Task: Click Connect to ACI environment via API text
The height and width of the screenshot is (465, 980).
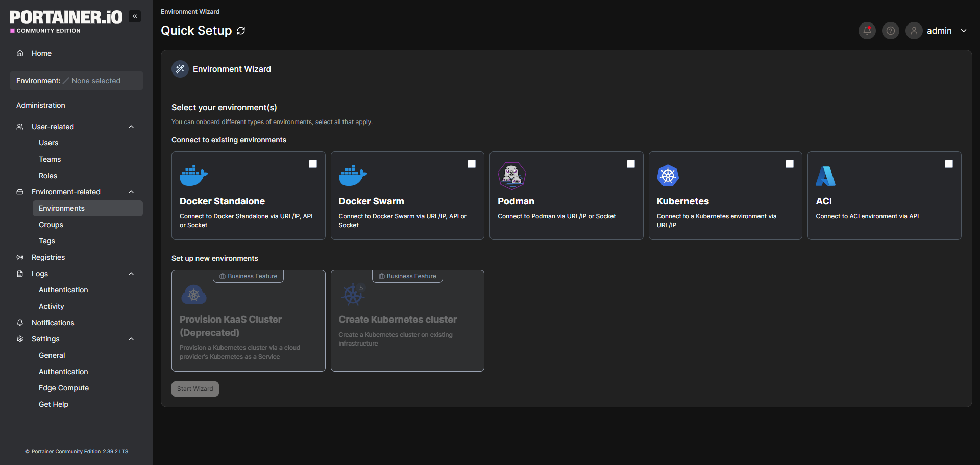Action: click(x=867, y=216)
